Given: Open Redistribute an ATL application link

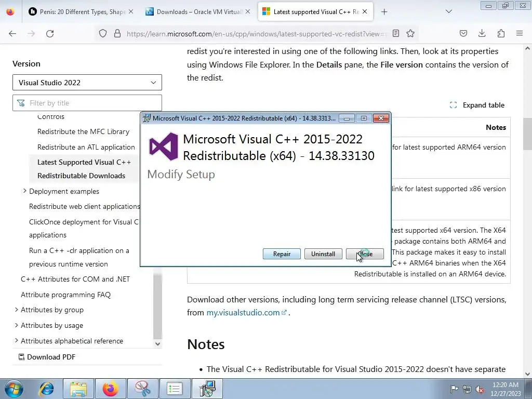Looking at the screenshot, I should 86,147.
